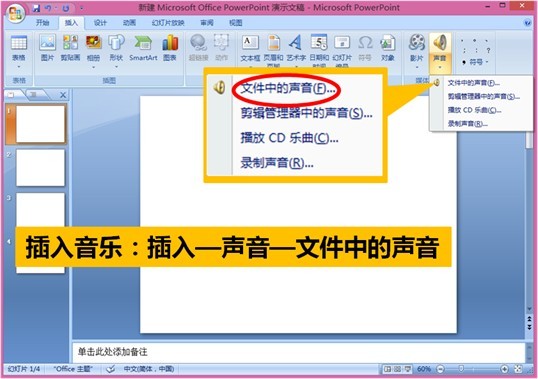Insert a 影片 movie clip
538x379 pixels.
tap(417, 51)
